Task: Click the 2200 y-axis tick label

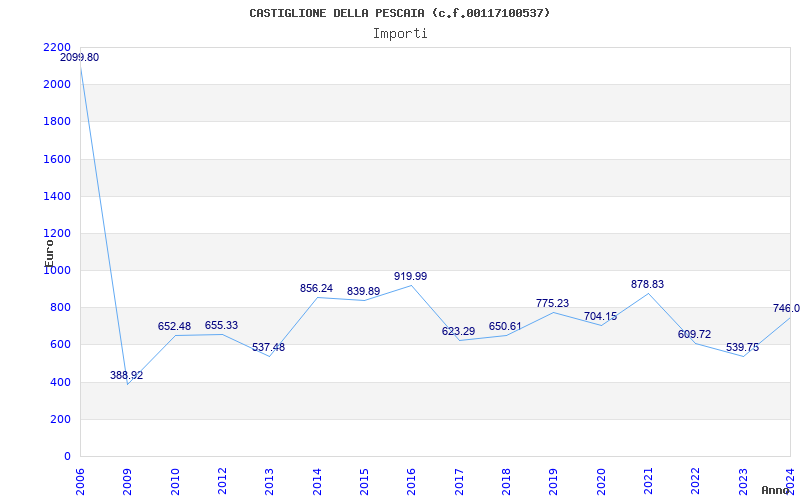Action: coord(57,47)
